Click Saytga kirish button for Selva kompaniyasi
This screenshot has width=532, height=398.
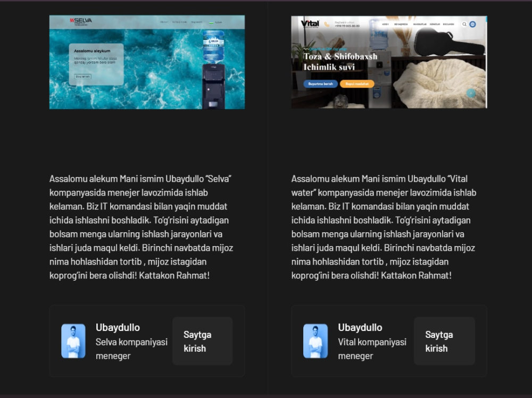tap(203, 341)
